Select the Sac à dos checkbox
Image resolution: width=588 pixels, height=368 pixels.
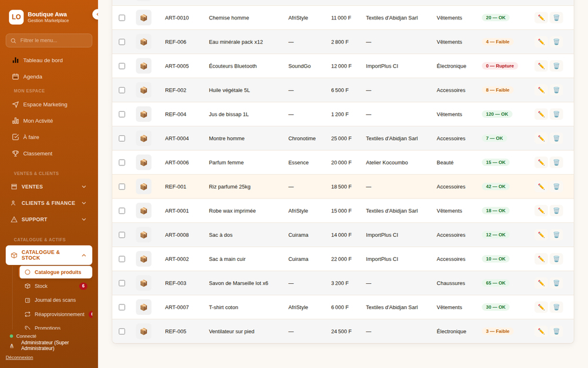122,235
